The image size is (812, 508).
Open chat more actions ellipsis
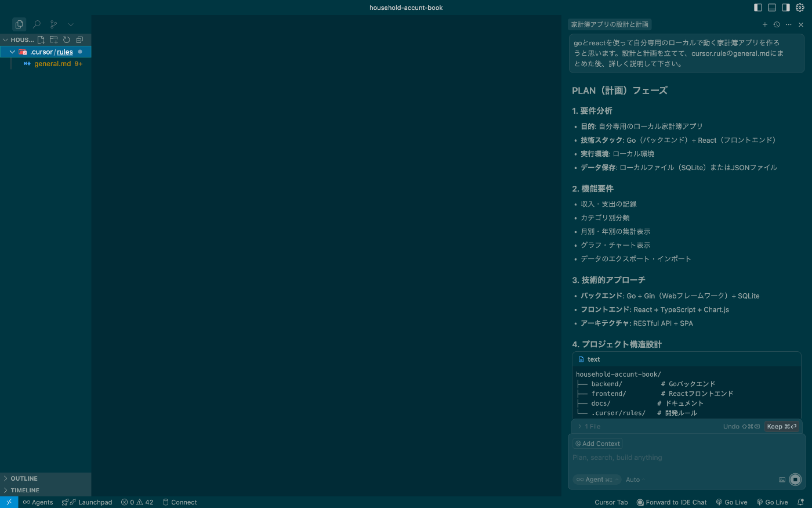click(x=789, y=24)
